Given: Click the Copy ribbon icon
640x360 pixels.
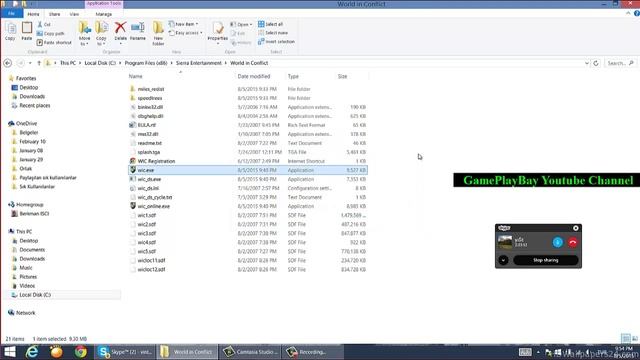Looking at the screenshot, I should point(10,31).
